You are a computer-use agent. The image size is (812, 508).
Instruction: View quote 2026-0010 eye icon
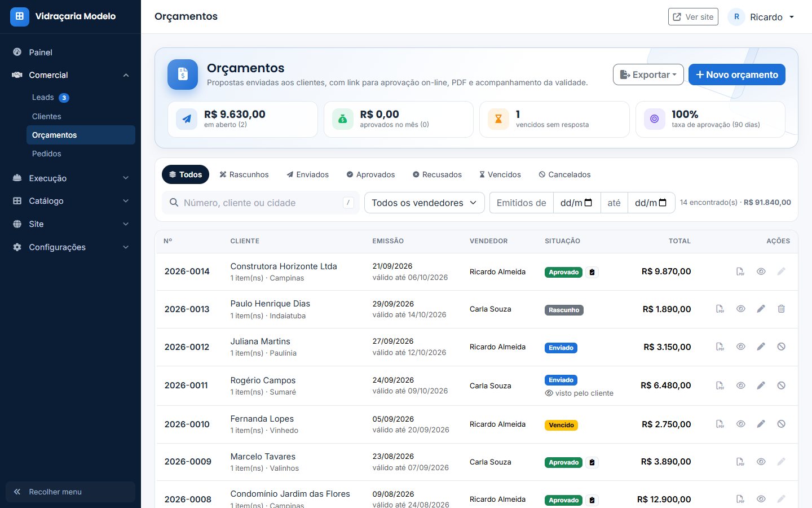(741, 424)
